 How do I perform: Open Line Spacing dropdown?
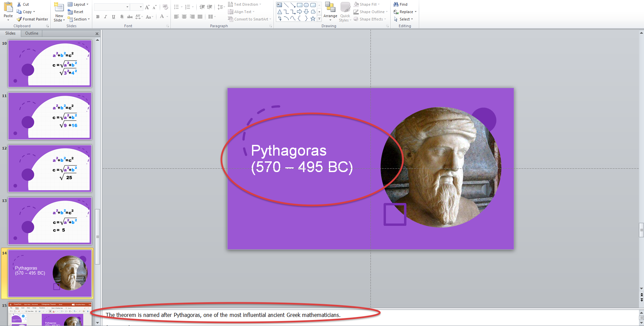(x=221, y=7)
